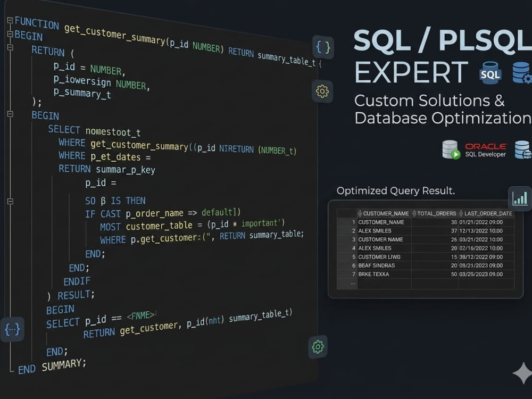The height and width of the screenshot is (399, 532).
Task: Select the CUSTOMER_NAME column header
Action: [x=386, y=213]
